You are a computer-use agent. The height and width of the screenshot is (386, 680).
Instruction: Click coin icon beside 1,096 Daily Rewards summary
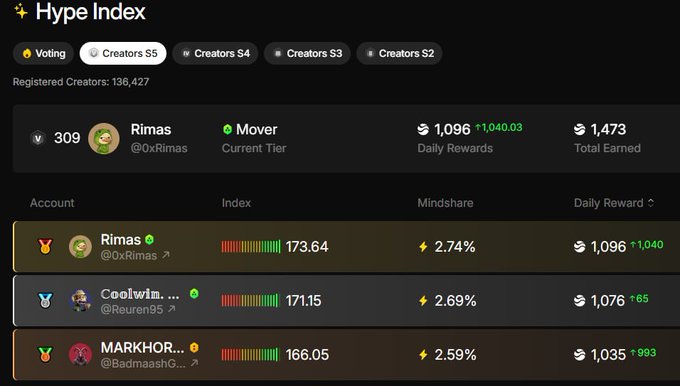pos(423,129)
